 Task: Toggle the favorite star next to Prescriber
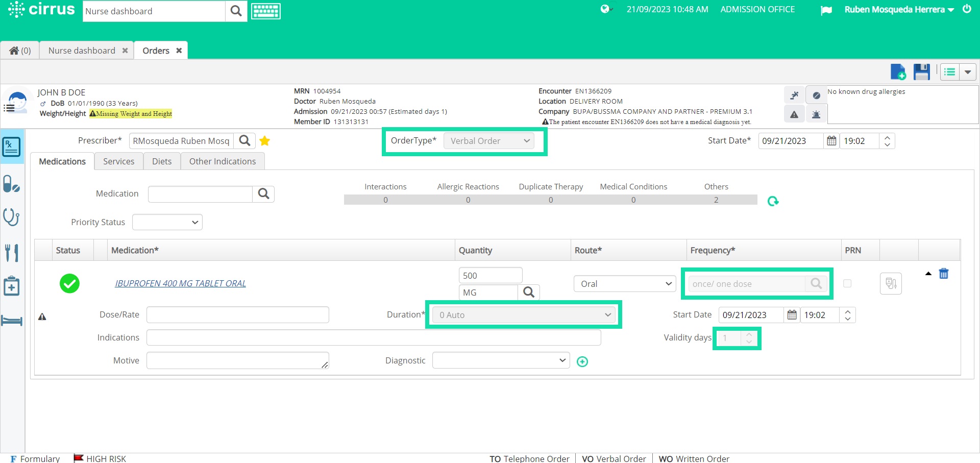click(x=264, y=141)
